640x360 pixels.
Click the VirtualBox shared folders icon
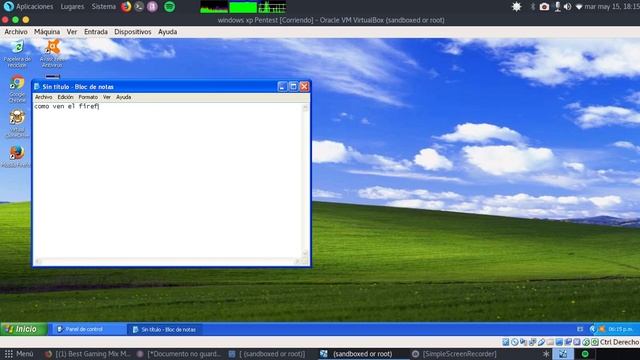pyautogui.click(x=550, y=342)
